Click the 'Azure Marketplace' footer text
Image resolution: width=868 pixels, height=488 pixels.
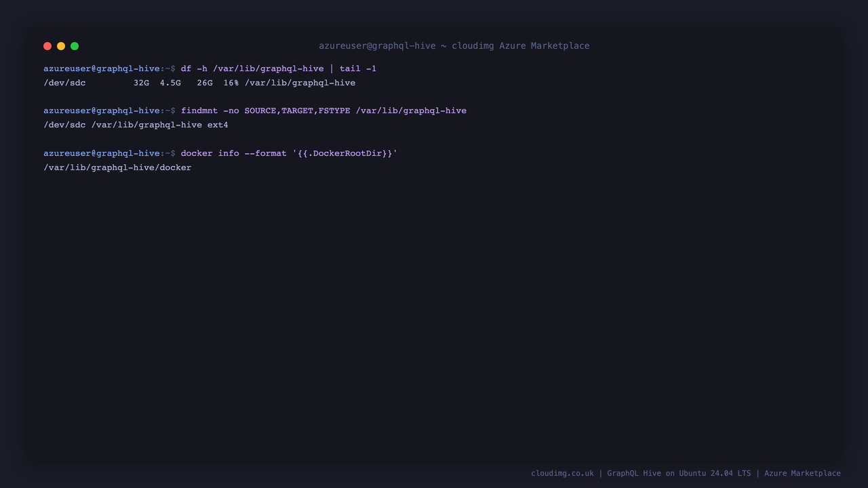[802, 473]
